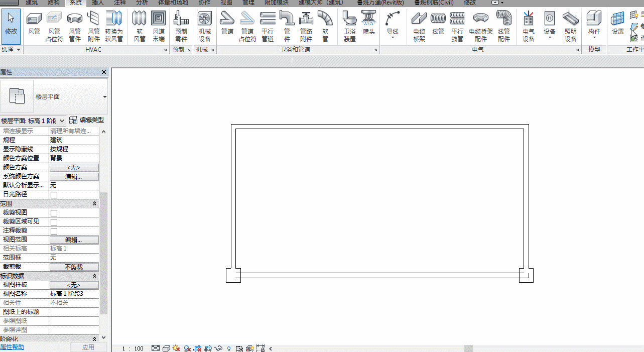Switch to the 视图 ribbon tab

226,3
